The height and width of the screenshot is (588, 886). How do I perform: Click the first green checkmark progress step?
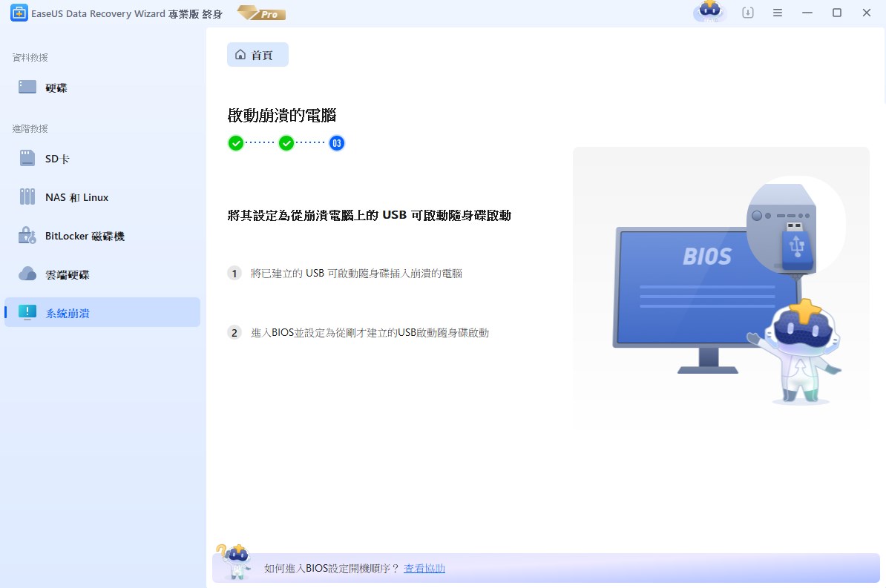[x=235, y=142]
